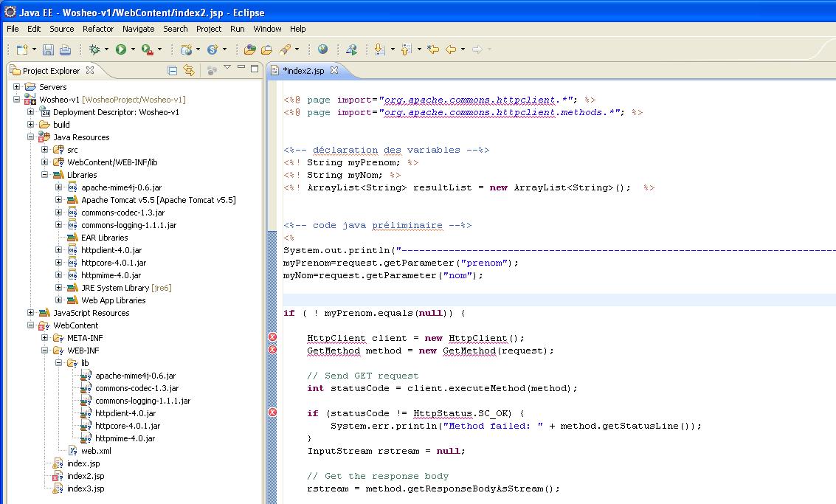The image size is (836, 504).
Task: Click the Print toolbar icon
Action: pyautogui.click(x=65, y=49)
